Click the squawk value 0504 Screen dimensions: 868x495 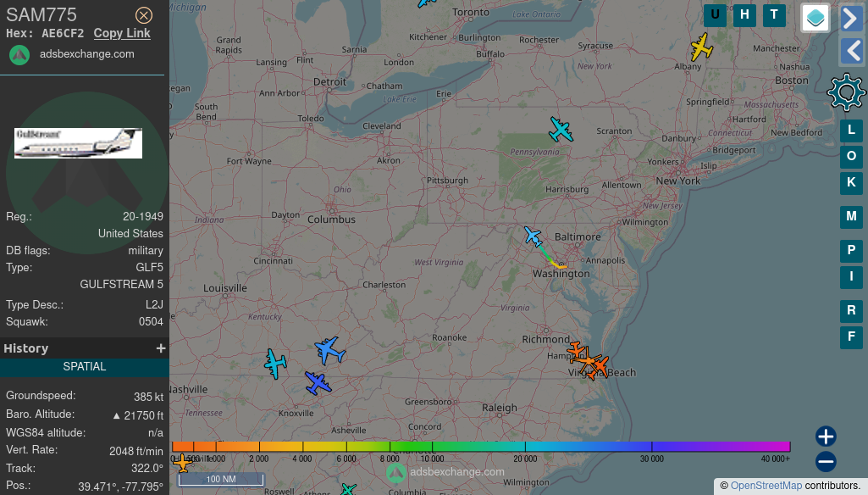[x=151, y=322]
